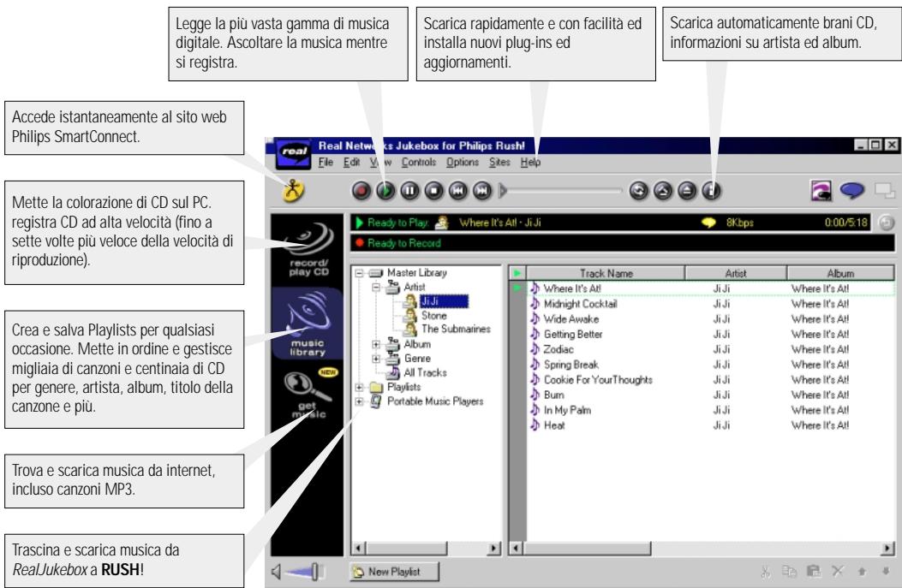Open the Get Music section
Image resolution: width=902 pixels, height=588 pixels.
(x=309, y=394)
